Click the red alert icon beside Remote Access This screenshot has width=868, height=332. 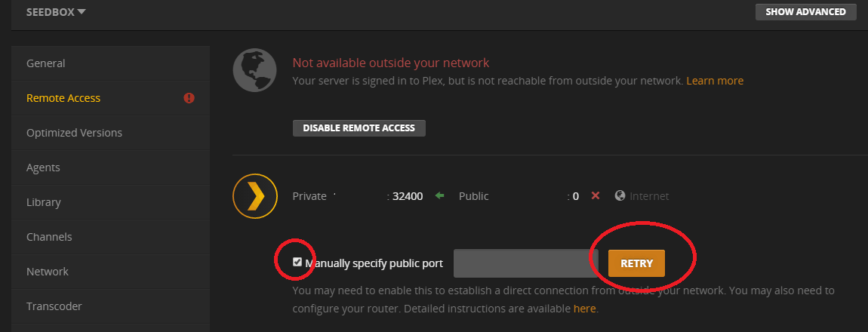(x=189, y=98)
